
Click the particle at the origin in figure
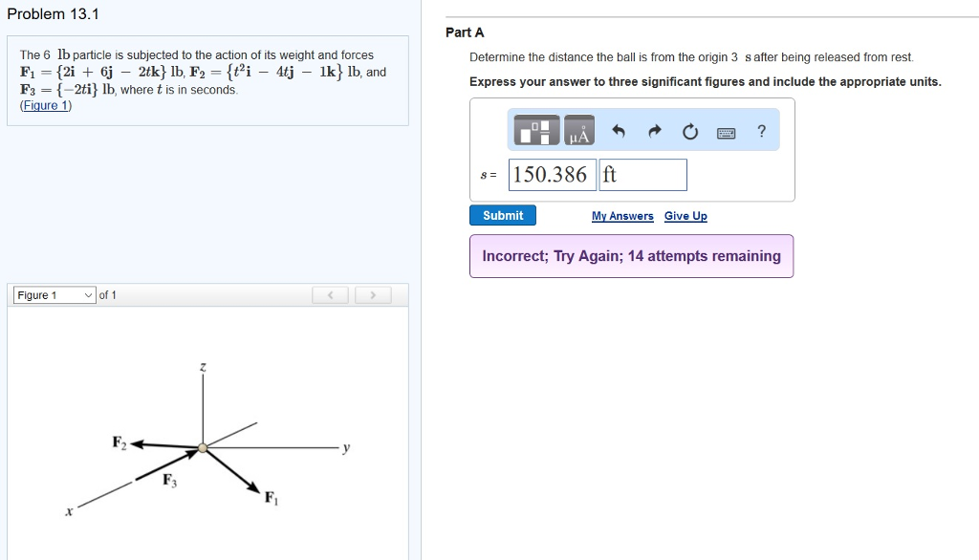(x=203, y=446)
